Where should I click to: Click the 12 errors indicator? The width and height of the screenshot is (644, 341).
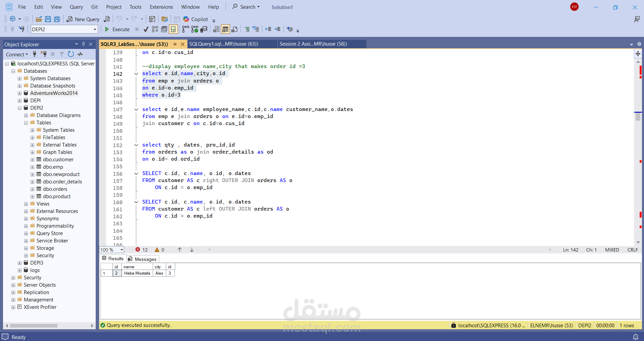coord(142,250)
